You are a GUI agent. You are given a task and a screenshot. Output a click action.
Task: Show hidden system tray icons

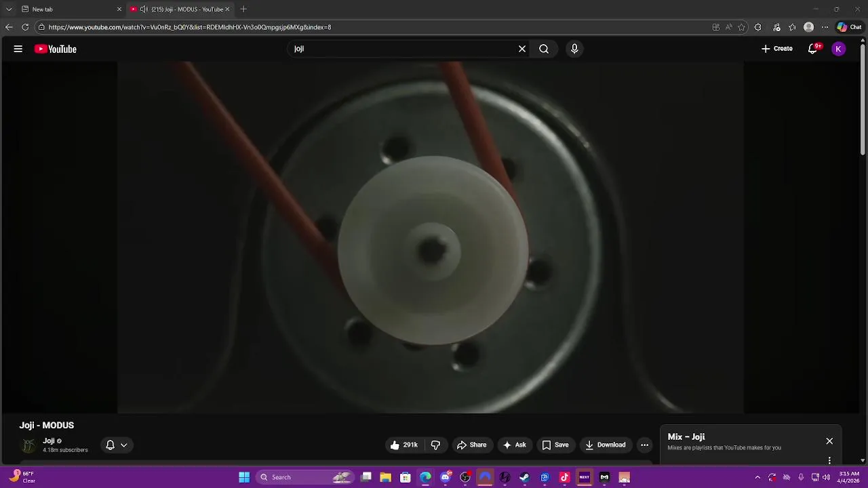[x=757, y=477]
